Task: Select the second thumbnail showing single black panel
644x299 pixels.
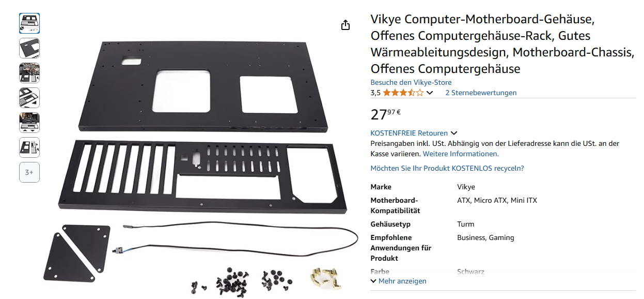Action: 29,48
